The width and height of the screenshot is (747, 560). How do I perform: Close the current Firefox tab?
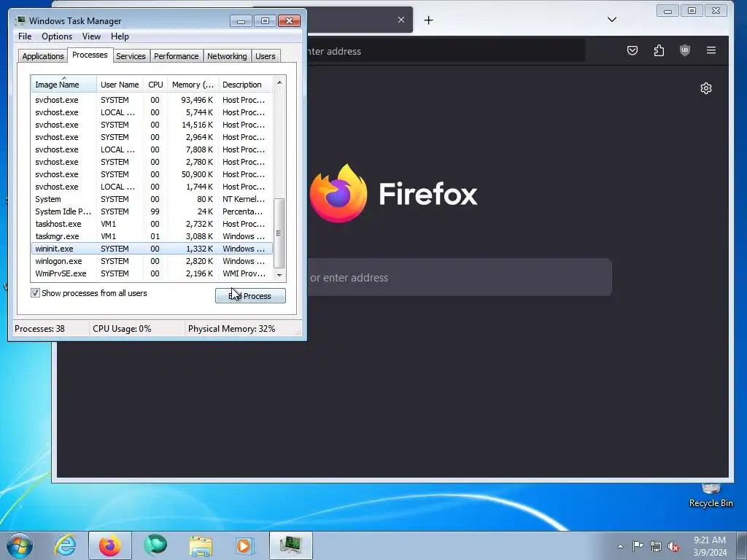(x=401, y=20)
